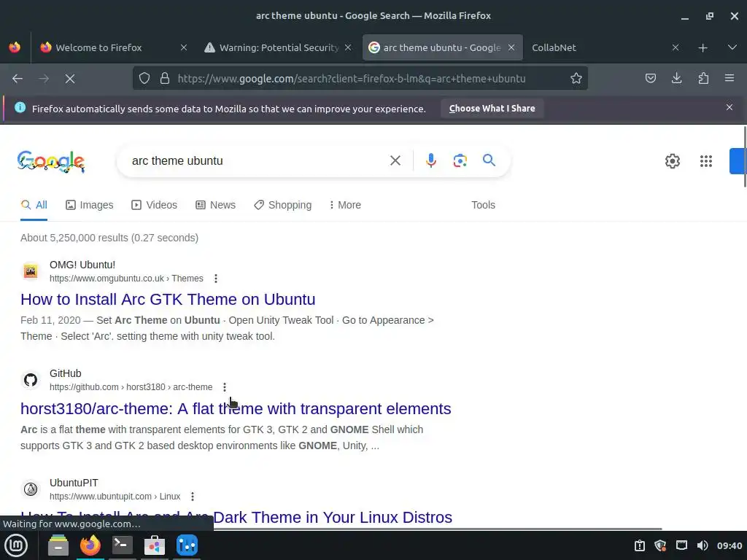747x560 pixels.
Task: Open the network tray icon
Action: coord(682,545)
